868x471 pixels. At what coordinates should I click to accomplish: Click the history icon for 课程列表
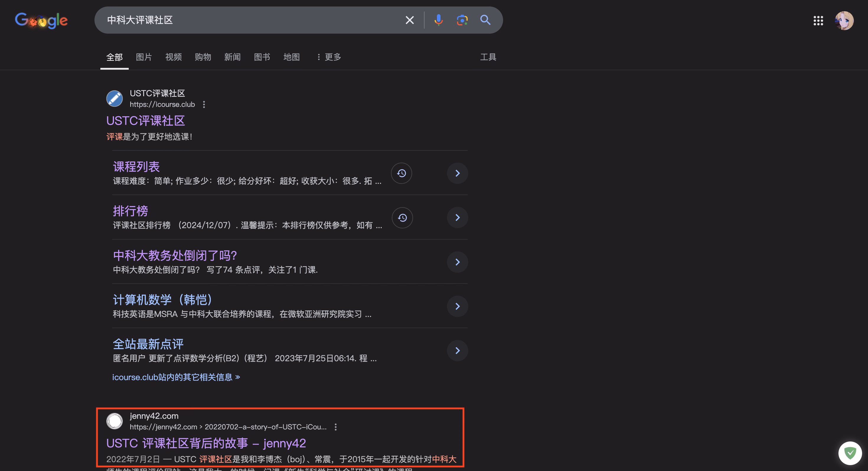coord(401,173)
